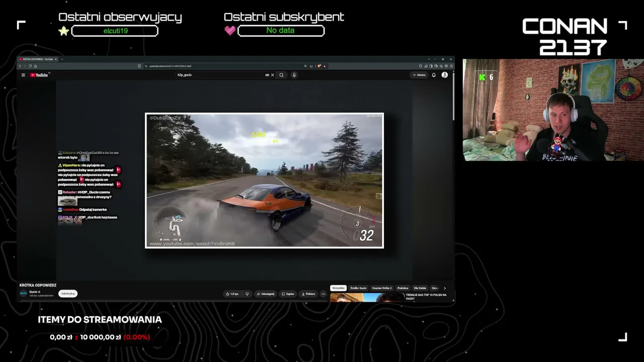
Task: Select the KRÓTKA ODPOWIEDZ YouTube tab
Action: coord(38,59)
